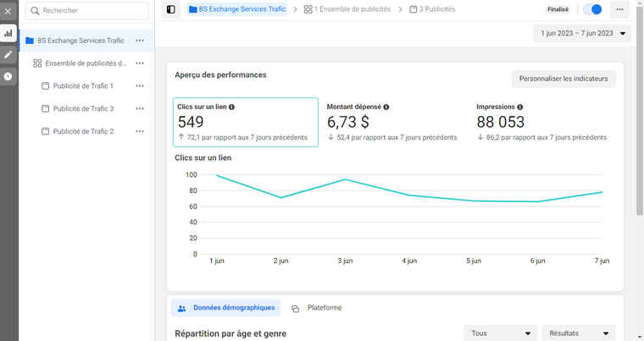
Task: Click Personnaliser les indicateurs button
Action: click(563, 79)
